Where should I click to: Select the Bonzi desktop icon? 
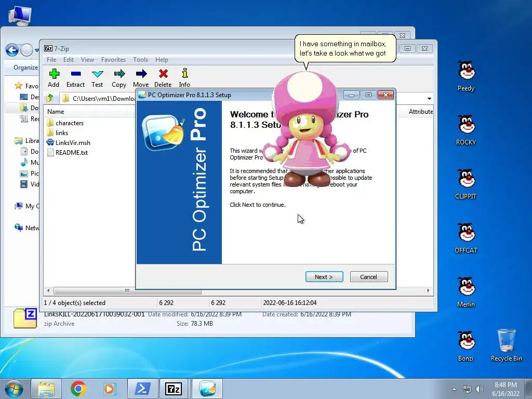[x=466, y=346]
